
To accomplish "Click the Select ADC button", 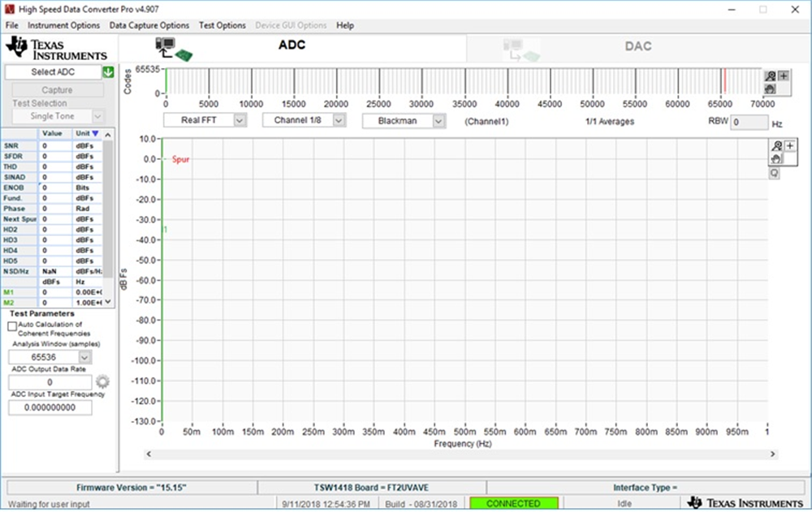I will point(54,72).
